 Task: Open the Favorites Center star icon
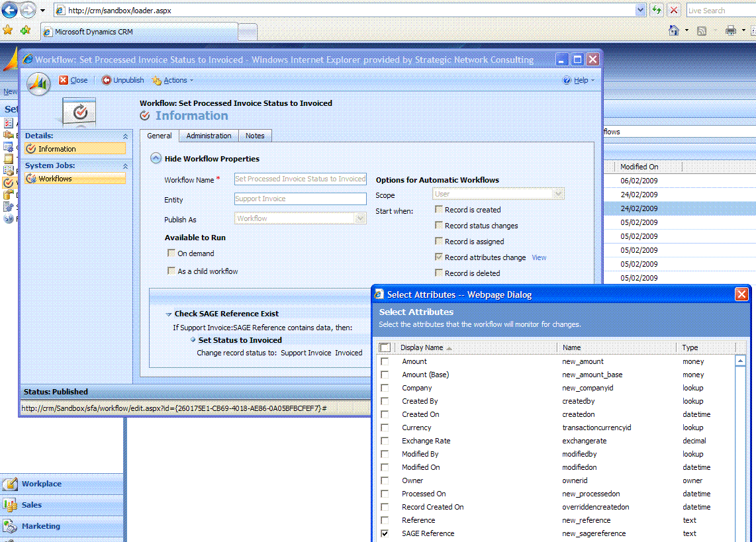coord(8,30)
